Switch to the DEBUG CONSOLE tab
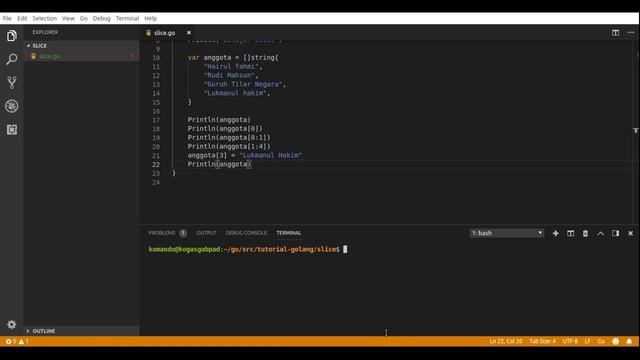This screenshot has height=360, width=640. click(x=246, y=233)
